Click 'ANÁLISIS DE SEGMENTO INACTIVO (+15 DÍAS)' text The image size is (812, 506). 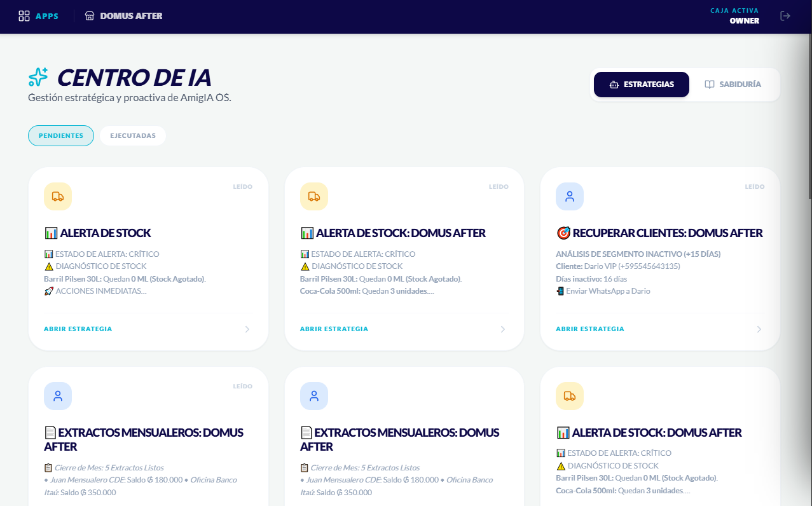click(x=638, y=254)
